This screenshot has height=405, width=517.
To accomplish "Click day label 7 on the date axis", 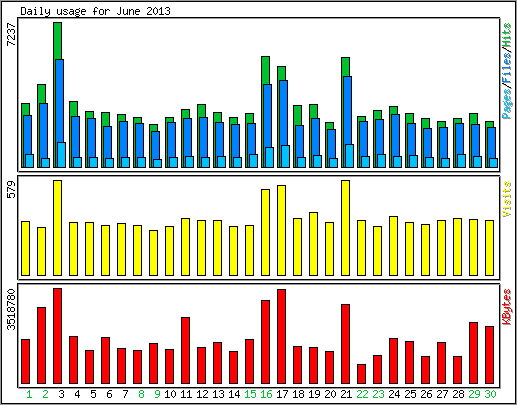I will coord(125,394).
